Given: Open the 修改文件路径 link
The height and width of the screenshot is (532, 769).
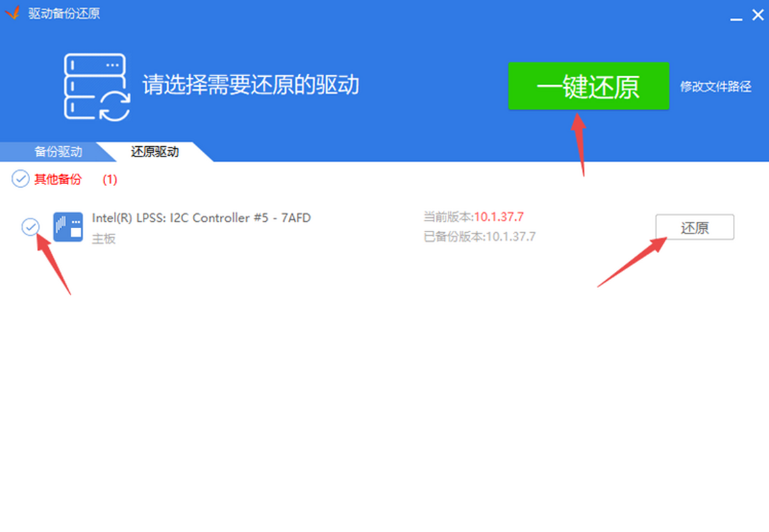Looking at the screenshot, I should click(x=716, y=87).
